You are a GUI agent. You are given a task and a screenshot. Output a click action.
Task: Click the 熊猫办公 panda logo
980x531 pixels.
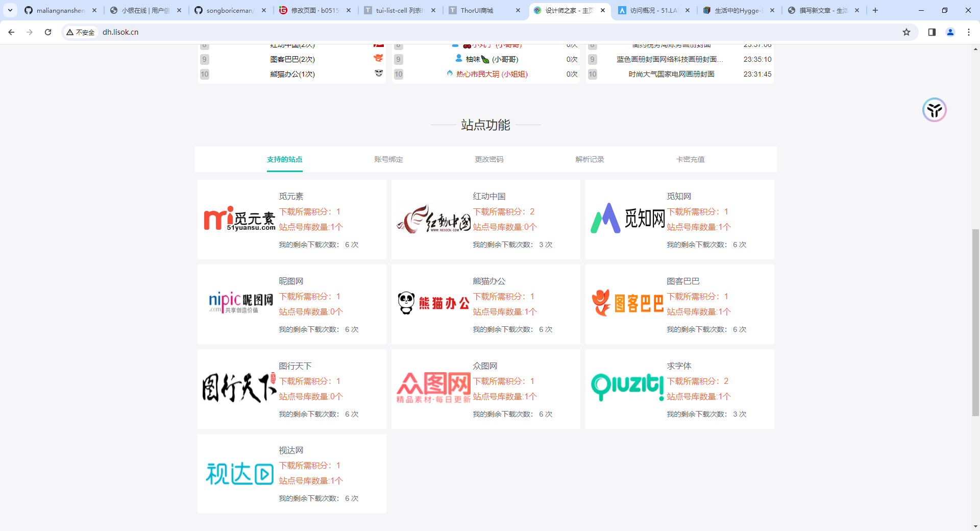pyautogui.click(x=433, y=303)
